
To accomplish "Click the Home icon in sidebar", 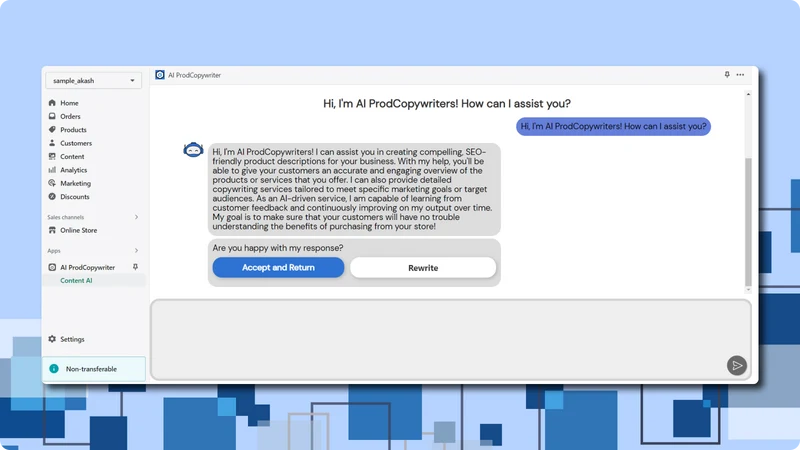I will click(x=52, y=103).
